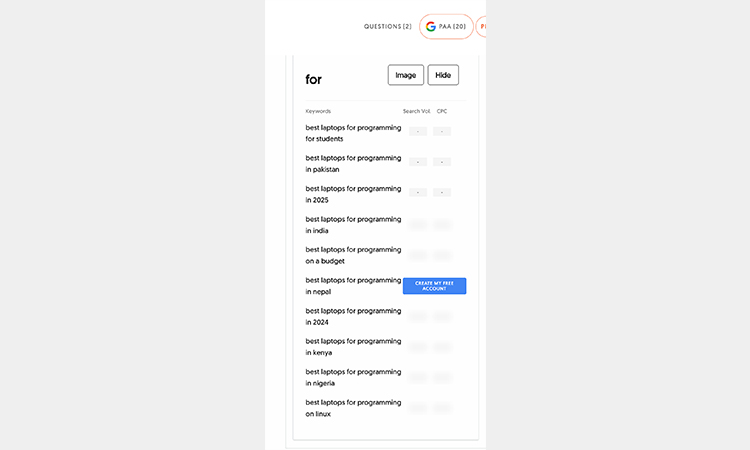The width and height of the screenshot is (750, 450).
Task: Click keyword 'best laptops for programming in 2024'
Action: click(353, 316)
